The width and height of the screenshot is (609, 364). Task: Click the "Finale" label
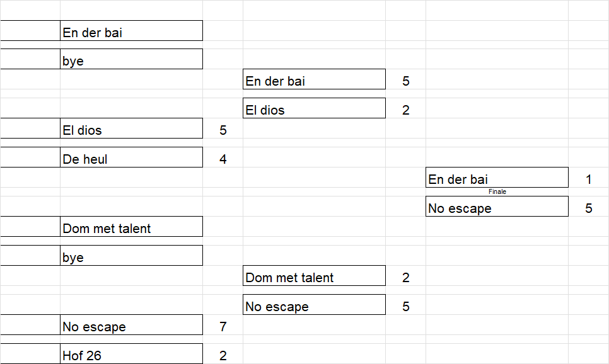click(497, 191)
